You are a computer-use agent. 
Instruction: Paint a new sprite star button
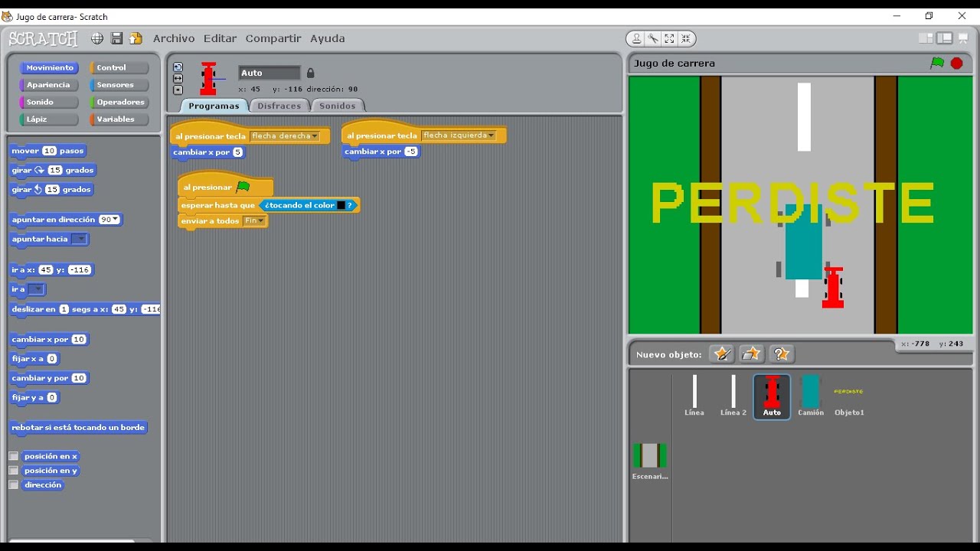(x=721, y=354)
